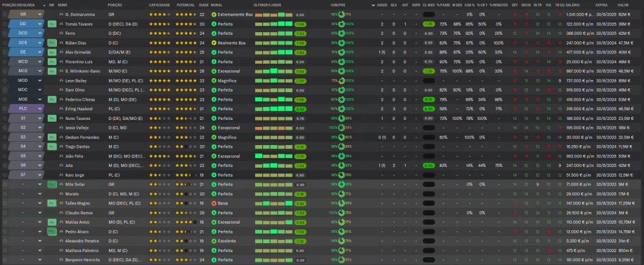Tick the selection circle for Jesús Vallejo's row
Viewport: 644px width, 265px height.
coord(5,128)
